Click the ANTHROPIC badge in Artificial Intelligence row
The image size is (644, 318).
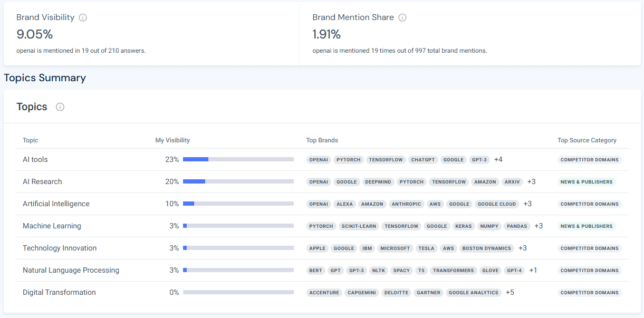[406, 204]
